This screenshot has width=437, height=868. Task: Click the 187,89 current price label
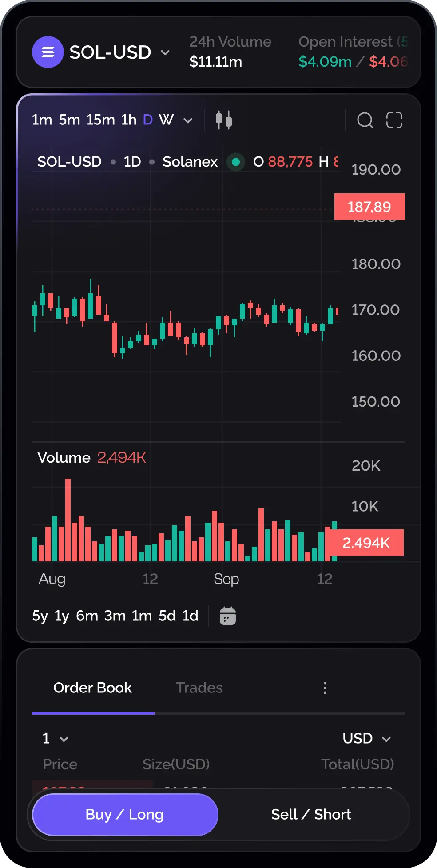pos(369,207)
